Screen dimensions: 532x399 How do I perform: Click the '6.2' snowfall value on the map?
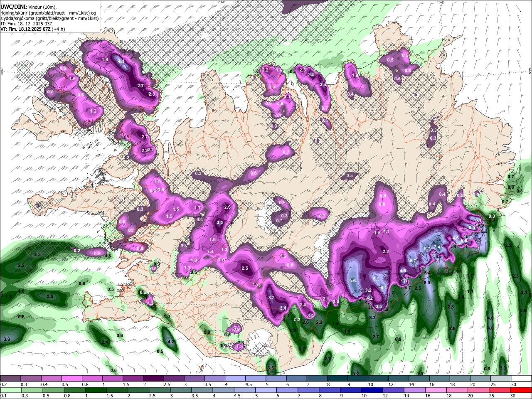coord(414,261)
